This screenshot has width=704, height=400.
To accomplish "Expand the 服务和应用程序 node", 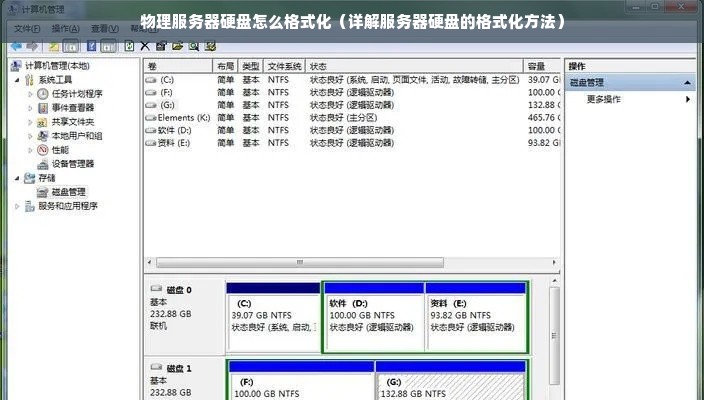I will click(17, 207).
